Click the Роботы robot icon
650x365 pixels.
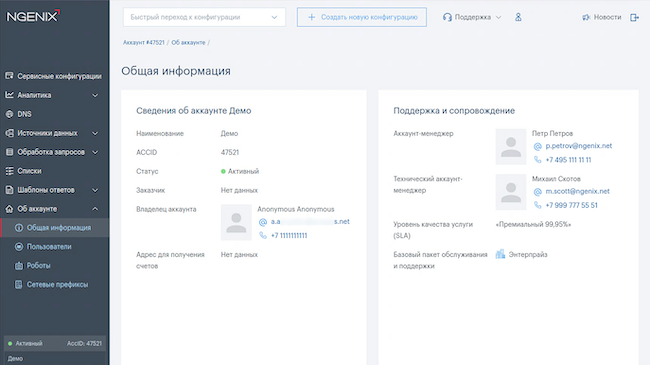(19, 266)
